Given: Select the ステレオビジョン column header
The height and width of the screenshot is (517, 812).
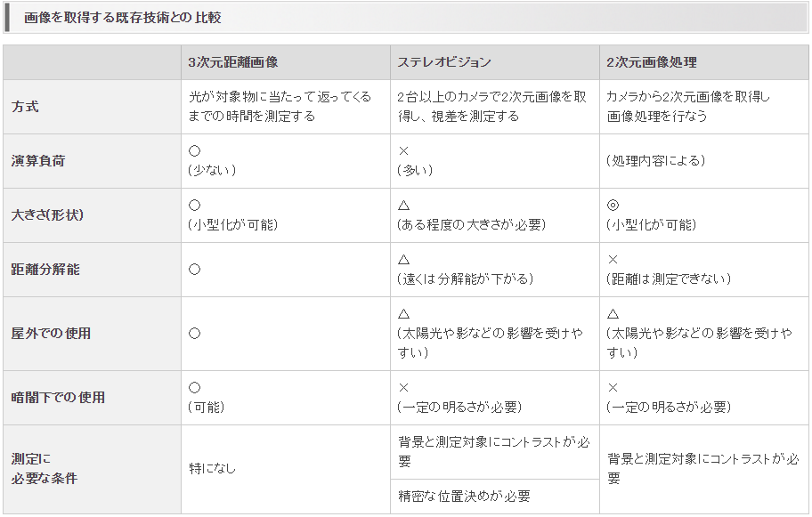Looking at the screenshot, I should 444,62.
